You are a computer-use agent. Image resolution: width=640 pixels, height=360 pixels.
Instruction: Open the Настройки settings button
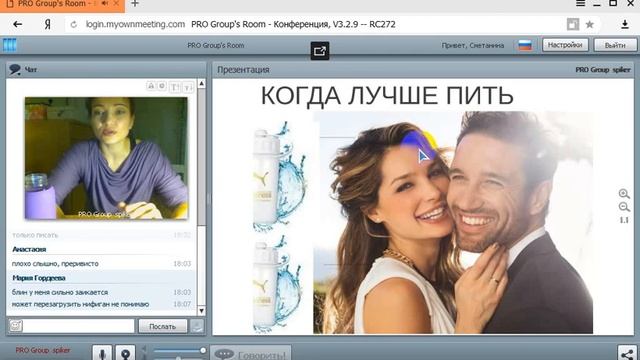565,45
